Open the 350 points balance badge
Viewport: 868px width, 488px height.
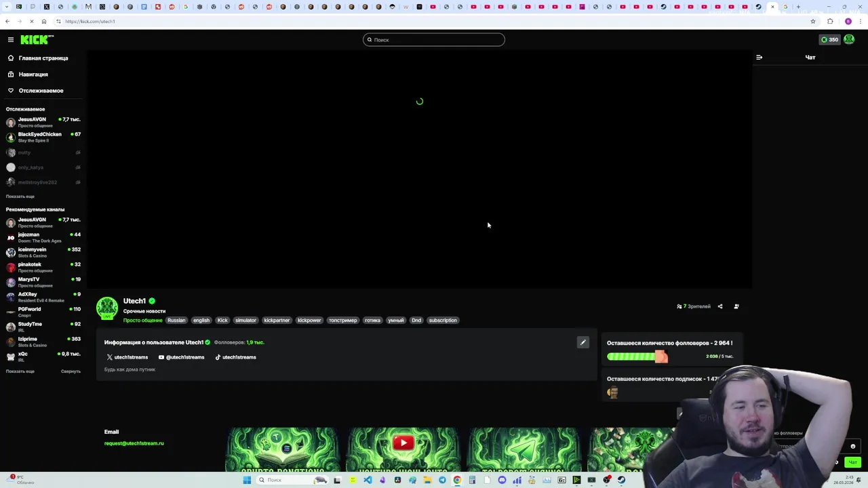tap(829, 40)
